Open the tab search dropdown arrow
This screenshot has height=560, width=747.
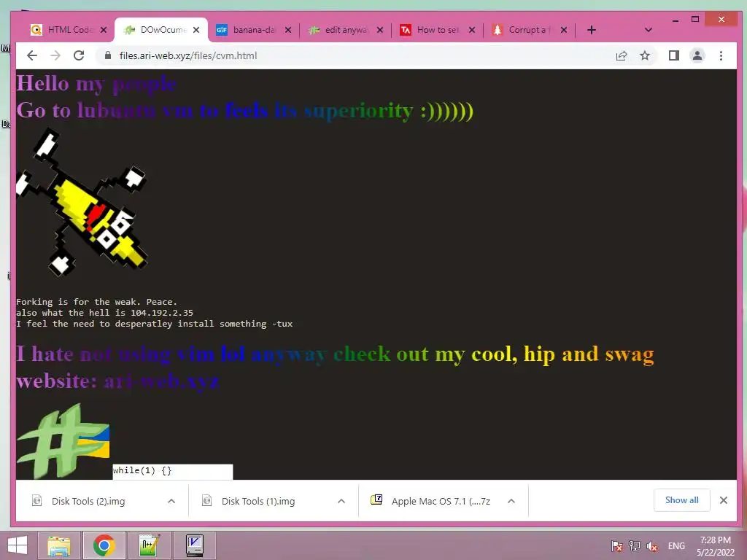(x=648, y=29)
